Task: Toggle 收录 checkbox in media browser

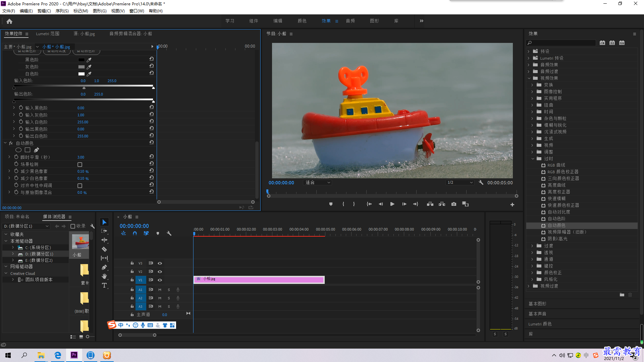Action: tap(73, 226)
